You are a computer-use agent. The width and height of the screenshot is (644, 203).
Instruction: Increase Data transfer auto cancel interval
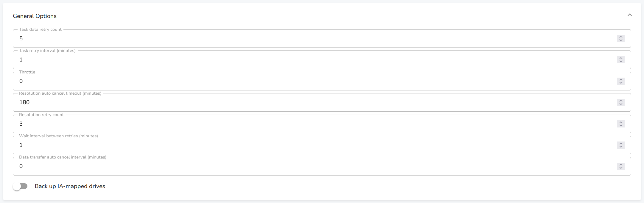621,164
